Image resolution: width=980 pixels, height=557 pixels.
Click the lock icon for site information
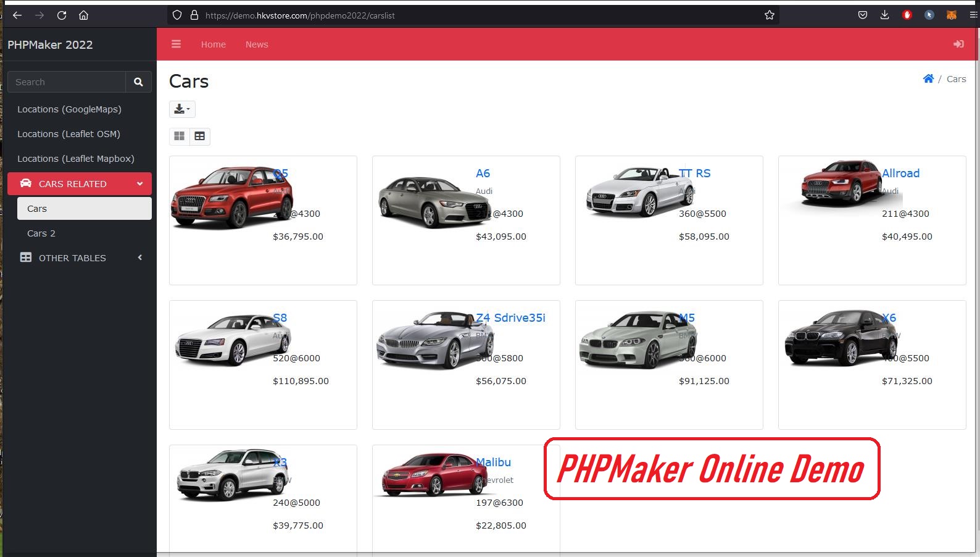(x=194, y=15)
